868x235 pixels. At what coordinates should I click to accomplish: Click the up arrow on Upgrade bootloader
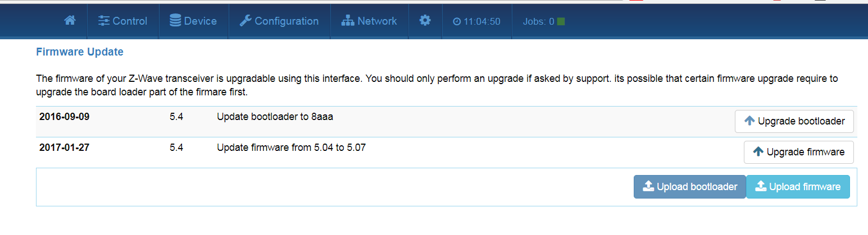[x=749, y=121]
